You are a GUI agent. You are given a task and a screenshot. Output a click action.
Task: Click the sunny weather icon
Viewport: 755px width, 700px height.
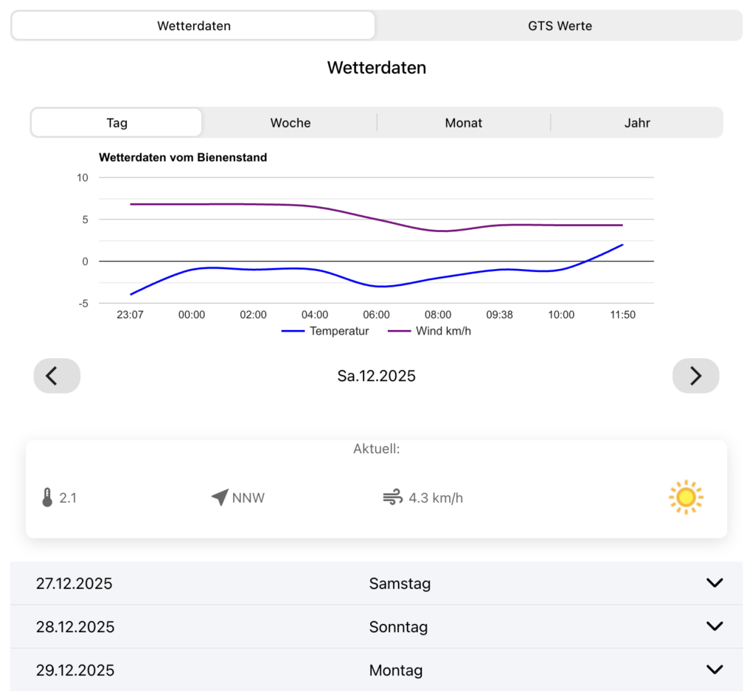(x=686, y=497)
